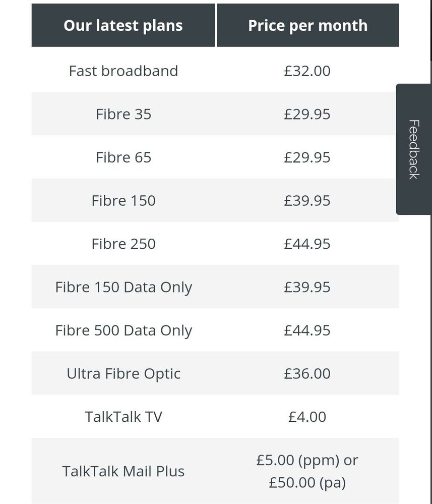
Task: Click the £4.00 TalkTalk TV price
Action: tap(307, 417)
